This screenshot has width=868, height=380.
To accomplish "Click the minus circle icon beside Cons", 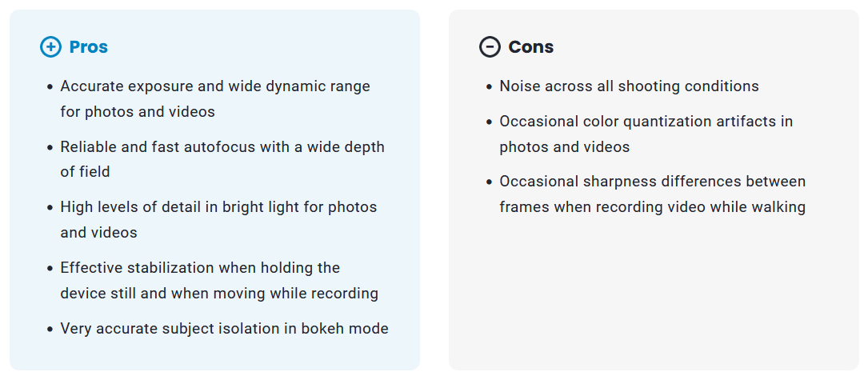I will coord(490,47).
